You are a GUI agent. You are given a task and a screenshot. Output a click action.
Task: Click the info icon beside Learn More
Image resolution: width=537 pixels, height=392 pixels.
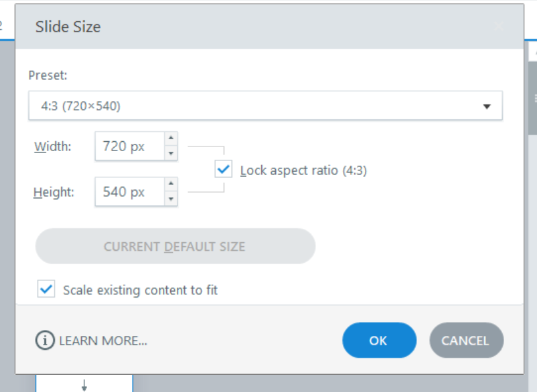(45, 341)
